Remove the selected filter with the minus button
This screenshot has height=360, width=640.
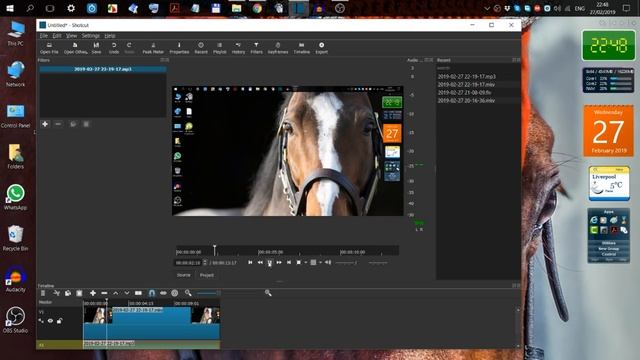click(58, 124)
